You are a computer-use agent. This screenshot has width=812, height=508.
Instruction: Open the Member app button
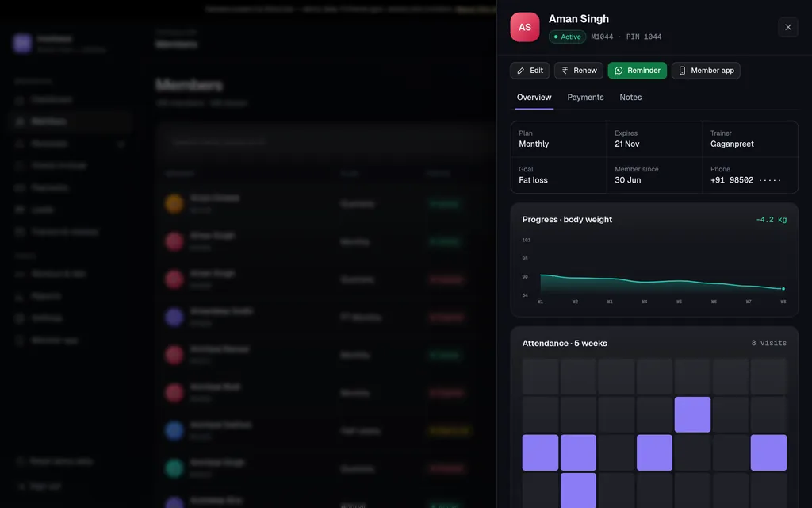[x=706, y=71]
